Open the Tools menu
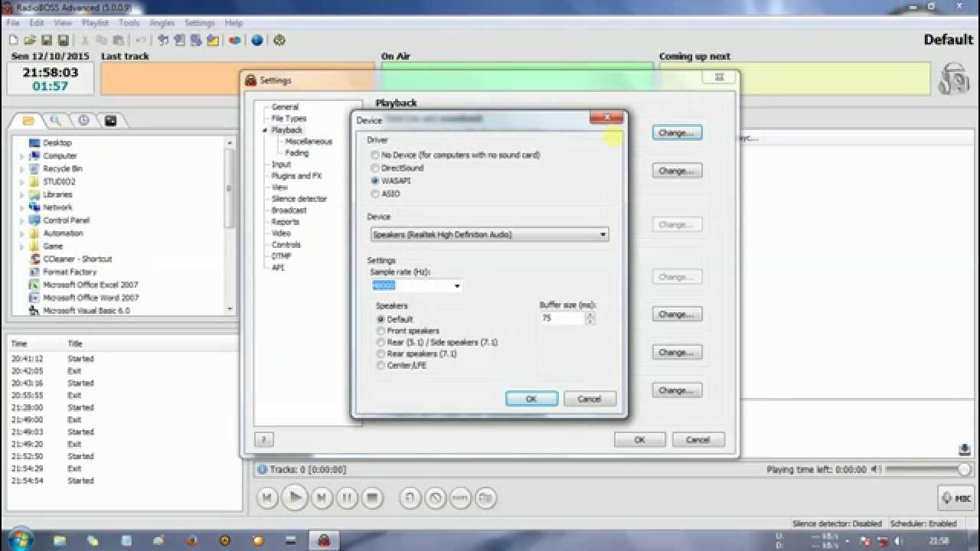The height and width of the screenshot is (551, 980). tap(129, 23)
